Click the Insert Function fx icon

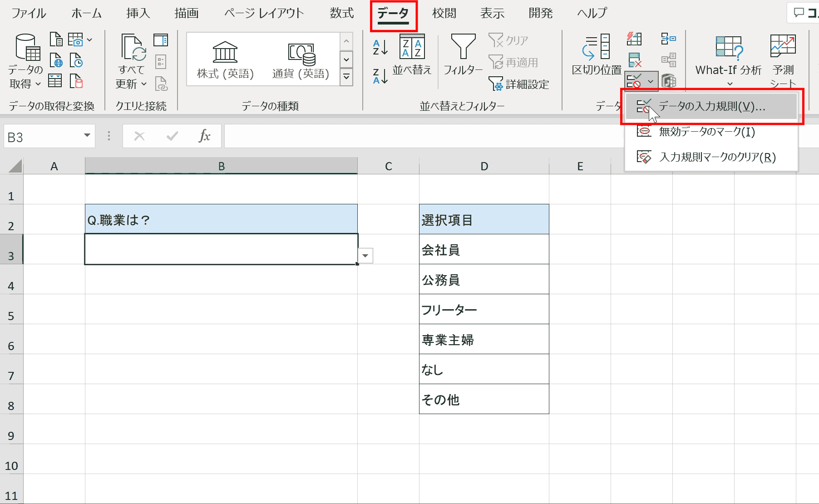[x=205, y=136]
